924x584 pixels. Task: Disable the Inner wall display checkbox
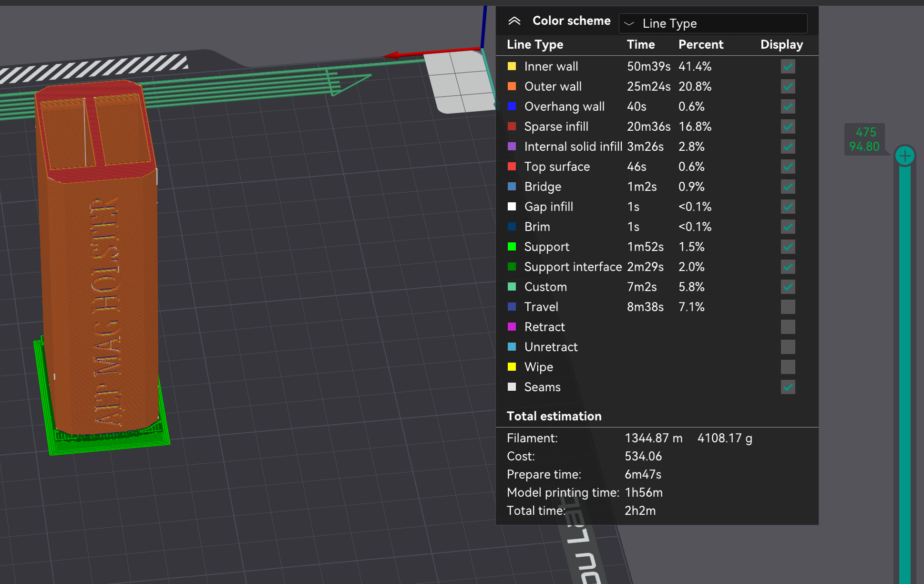[x=787, y=66]
